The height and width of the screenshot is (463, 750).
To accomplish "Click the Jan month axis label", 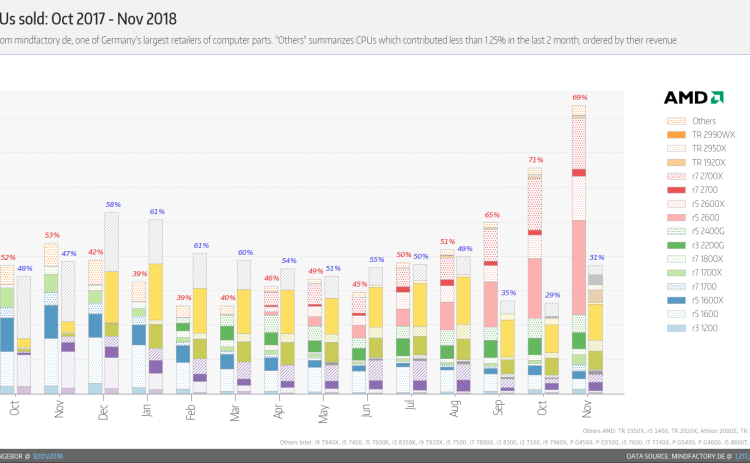I will pos(146,410).
